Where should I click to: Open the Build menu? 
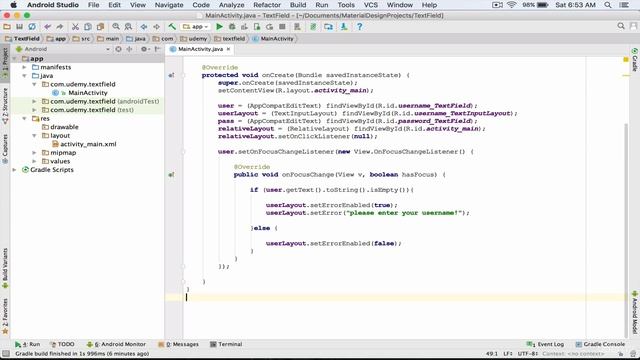click(298, 5)
